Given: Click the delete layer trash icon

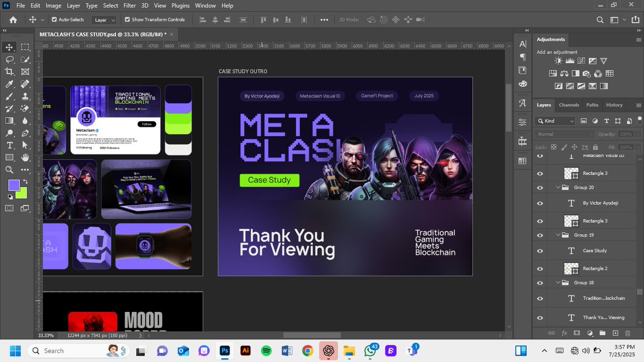Looking at the screenshot, I should (x=627, y=333).
